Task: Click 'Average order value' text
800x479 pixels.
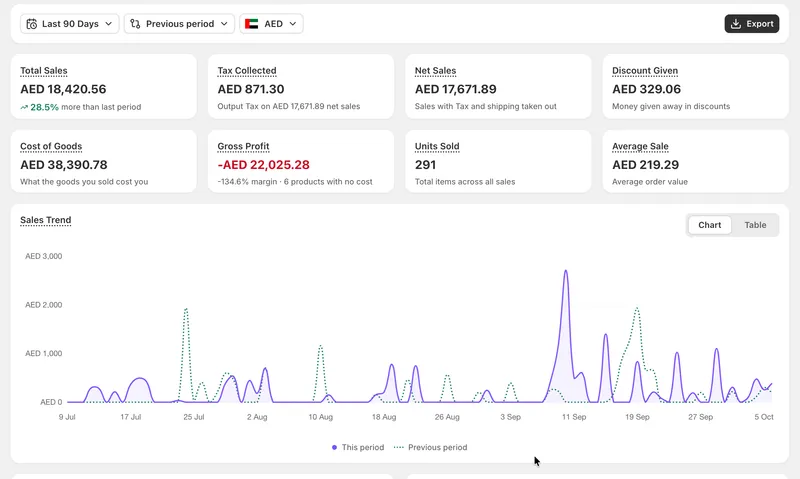Action: (650, 182)
